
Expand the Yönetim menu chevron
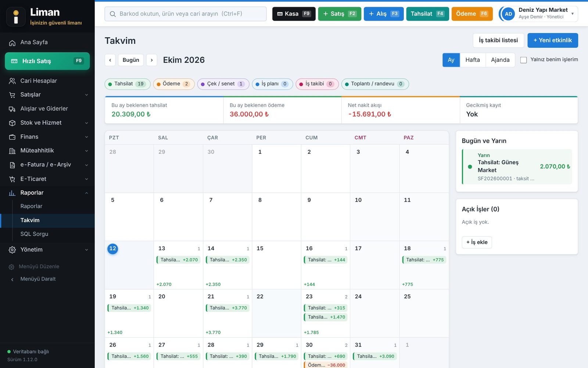click(x=87, y=250)
